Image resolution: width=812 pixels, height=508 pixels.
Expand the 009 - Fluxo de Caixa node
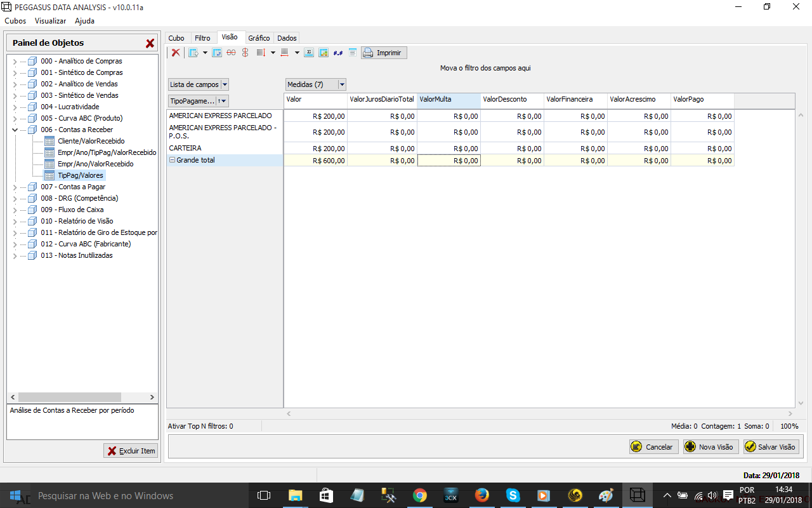point(15,210)
